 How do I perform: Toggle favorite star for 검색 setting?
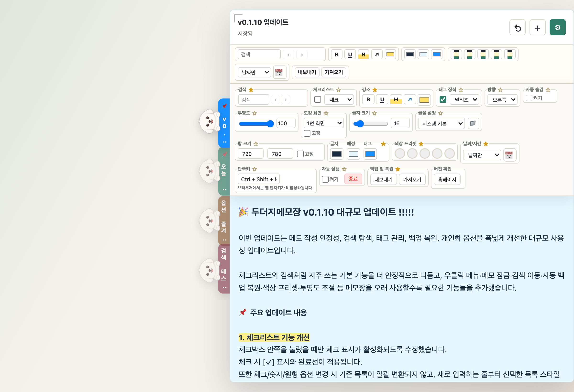251,90
